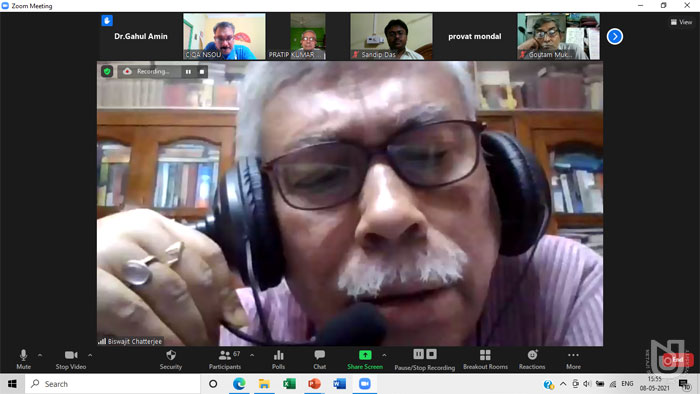
Task: Open the Participants panel
Action: [x=225, y=360]
